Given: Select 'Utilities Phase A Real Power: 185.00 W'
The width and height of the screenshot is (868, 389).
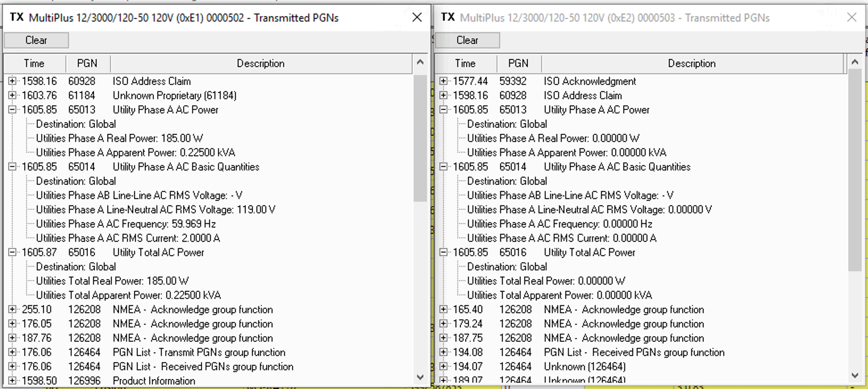Looking at the screenshot, I should [120, 138].
